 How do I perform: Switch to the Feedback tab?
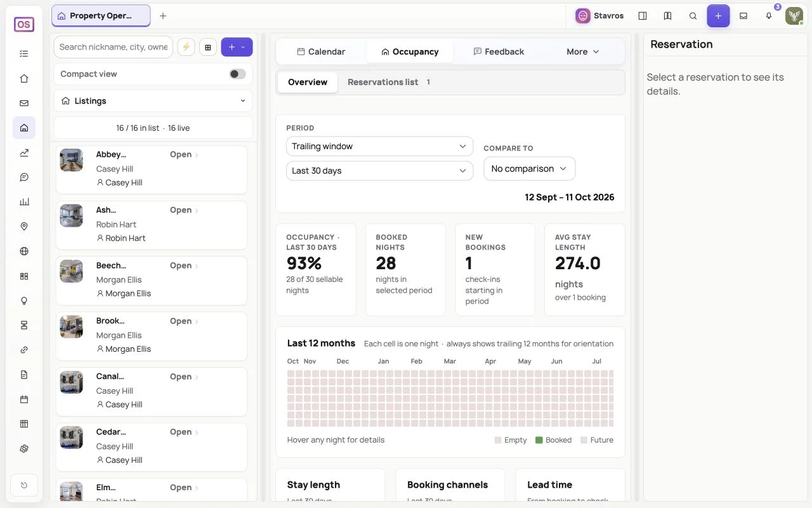(499, 51)
